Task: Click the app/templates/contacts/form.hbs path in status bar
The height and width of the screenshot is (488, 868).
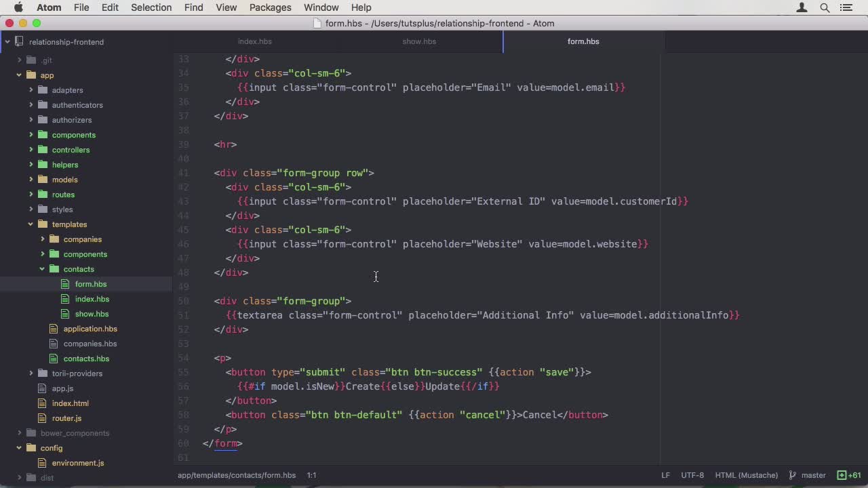Action: 237,475
